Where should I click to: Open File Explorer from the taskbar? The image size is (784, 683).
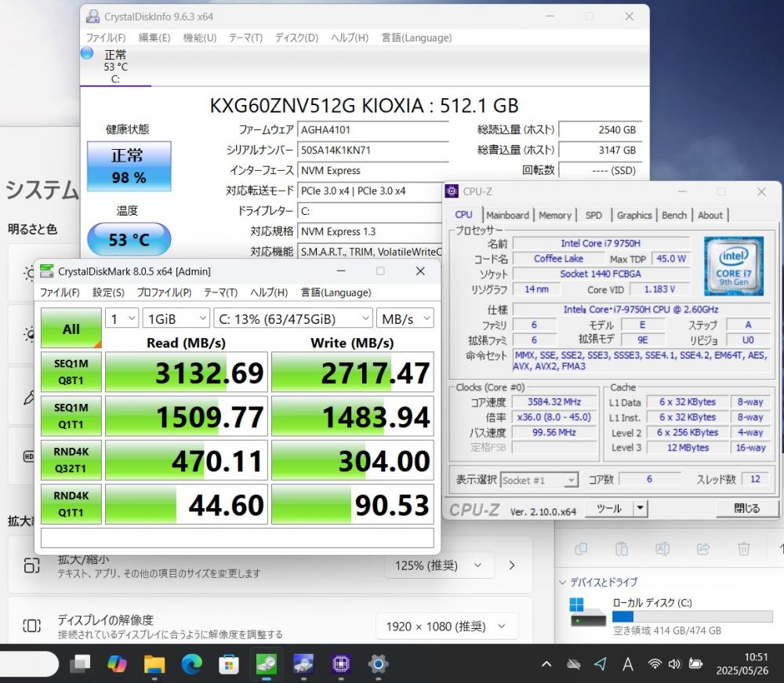tap(154, 663)
